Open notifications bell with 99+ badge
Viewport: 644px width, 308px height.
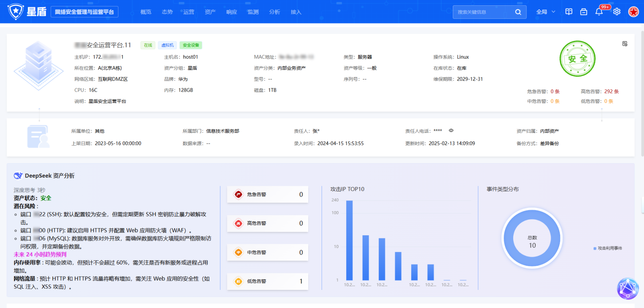click(599, 12)
